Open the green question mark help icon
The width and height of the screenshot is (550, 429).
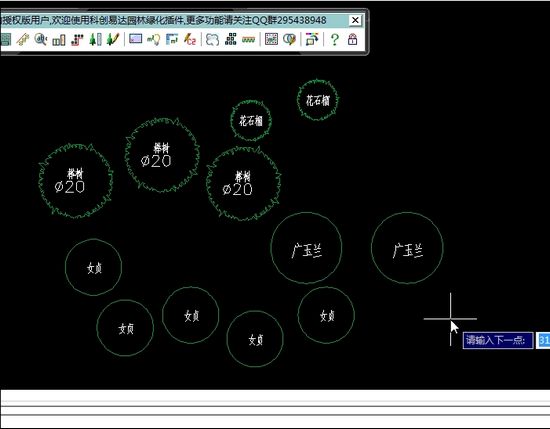pos(335,39)
